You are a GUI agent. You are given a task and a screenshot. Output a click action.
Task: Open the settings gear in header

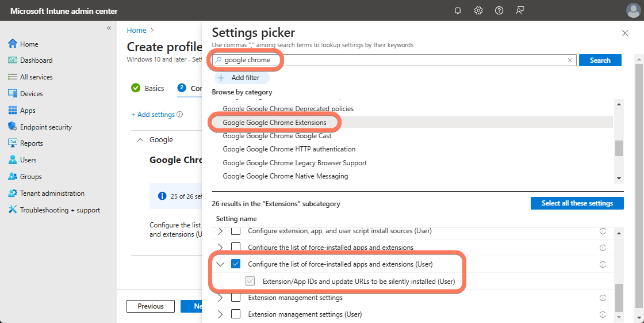(x=478, y=10)
